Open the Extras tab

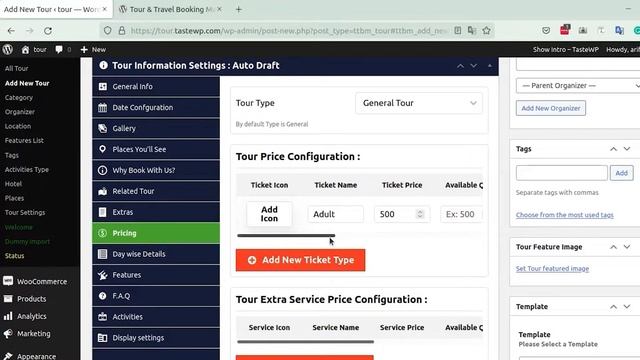[x=156, y=212]
